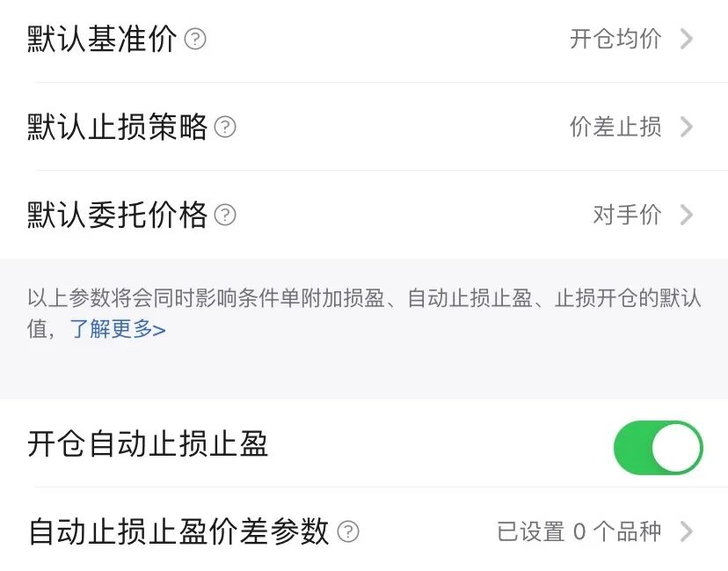The height and width of the screenshot is (571, 728).
Task: Tap the 默认委托价格 label
Action: tap(118, 216)
